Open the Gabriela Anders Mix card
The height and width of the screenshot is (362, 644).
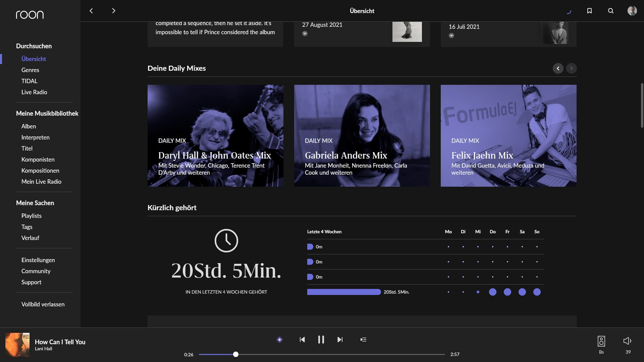[362, 136]
